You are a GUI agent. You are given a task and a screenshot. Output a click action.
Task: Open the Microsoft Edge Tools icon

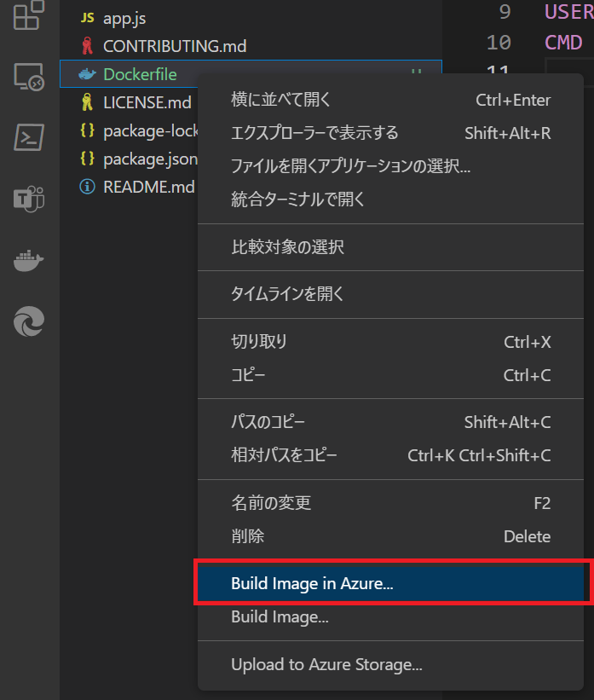point(29,321)
